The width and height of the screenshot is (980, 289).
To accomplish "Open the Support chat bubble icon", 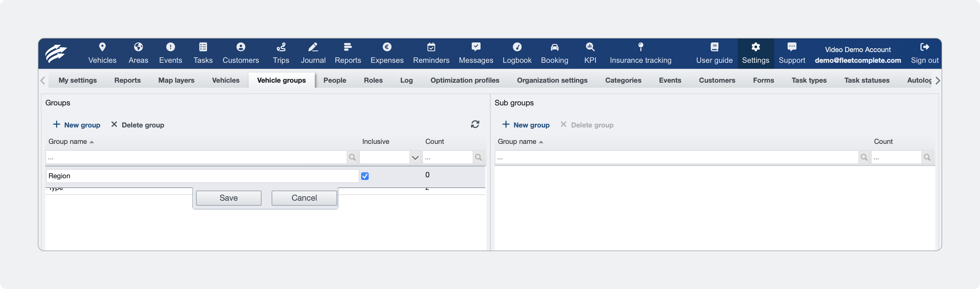I will (792, 47).
